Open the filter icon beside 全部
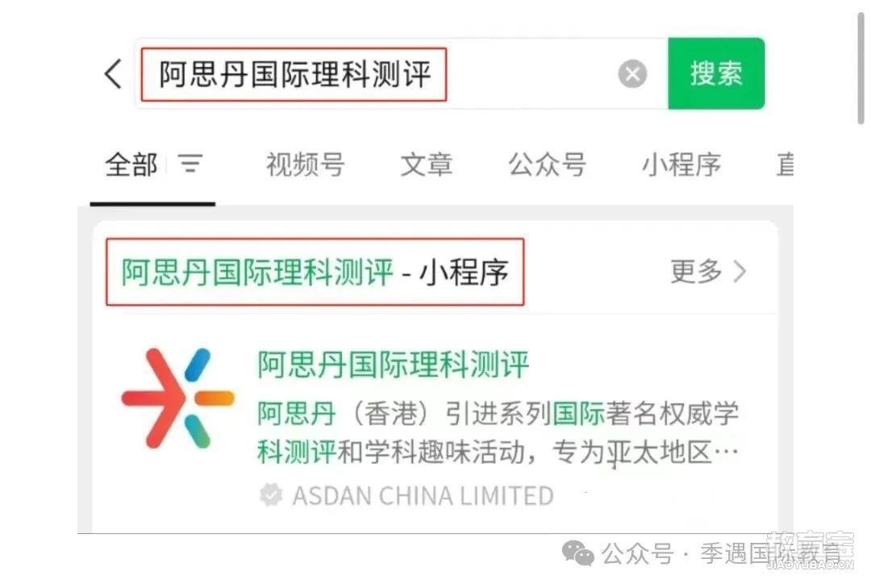This screenshot has height=588, width=871. pos(190,164)
